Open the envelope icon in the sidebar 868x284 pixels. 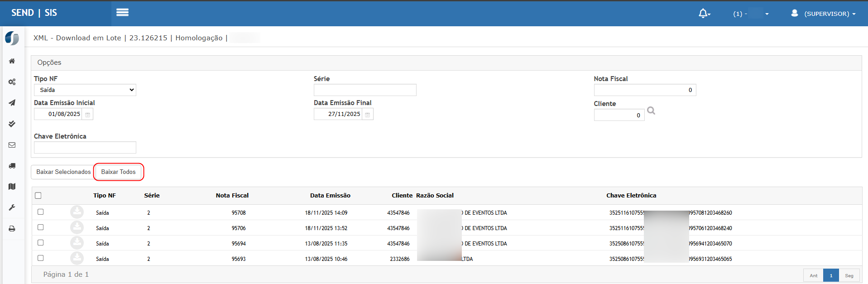(x=12, y=145)
